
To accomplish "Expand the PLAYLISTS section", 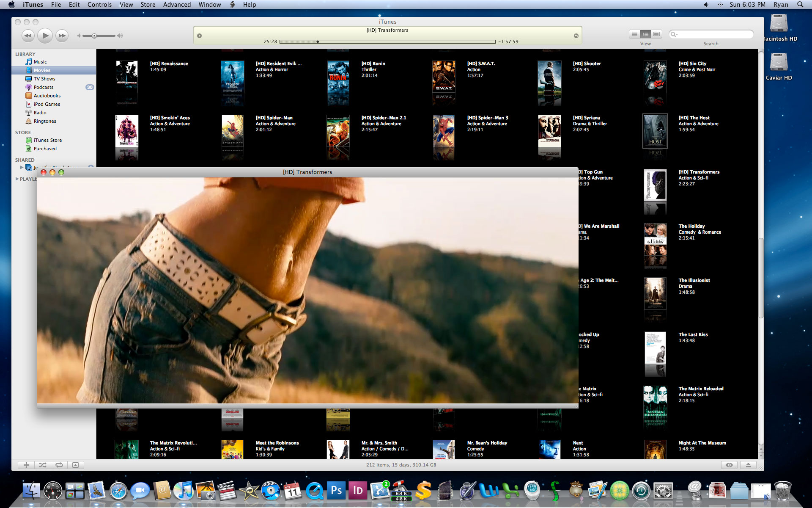I will point(16,179).
